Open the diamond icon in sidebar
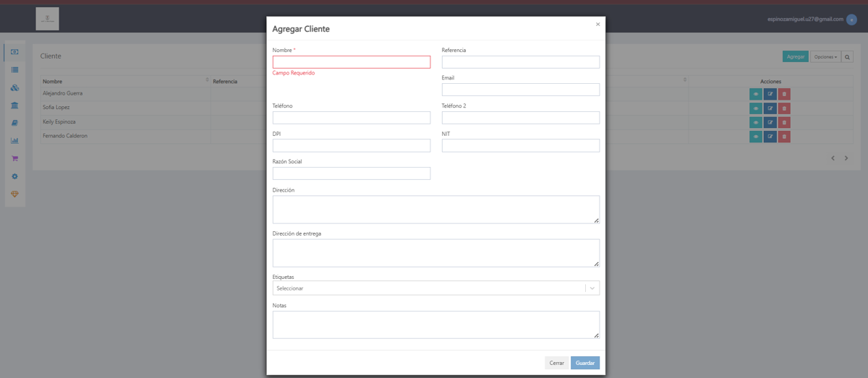 pyautogui.click(x=14, y=194)
